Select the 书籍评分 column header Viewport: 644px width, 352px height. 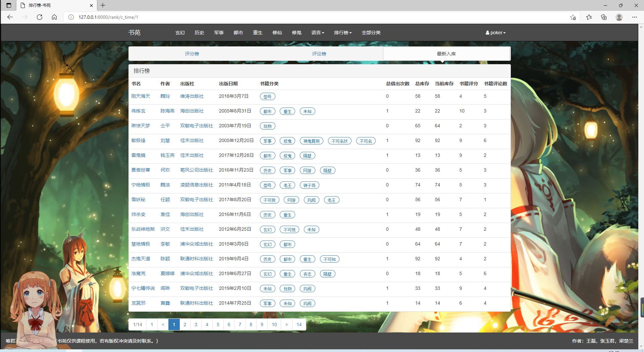(x=469, y=84)
